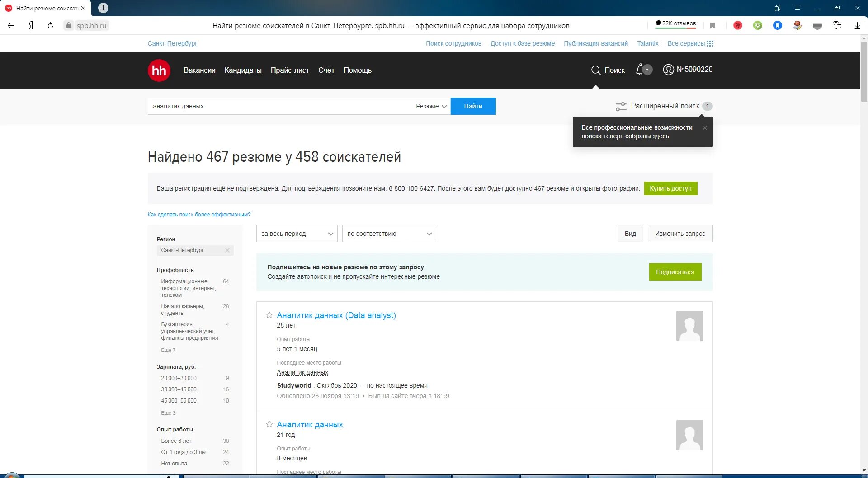Click the first resume photo placeholder
This screenshot has height=478, width=868.
(x=690, y=326)
